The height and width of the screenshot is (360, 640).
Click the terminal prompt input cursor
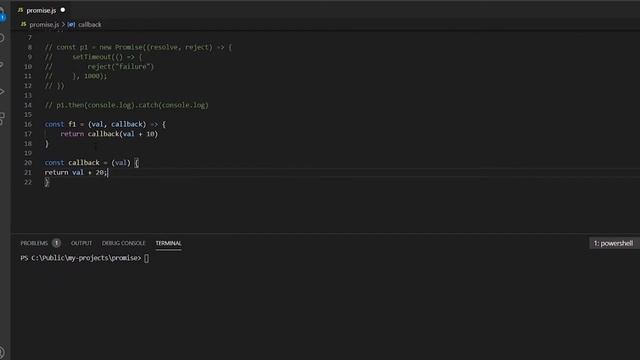[147, 258]
